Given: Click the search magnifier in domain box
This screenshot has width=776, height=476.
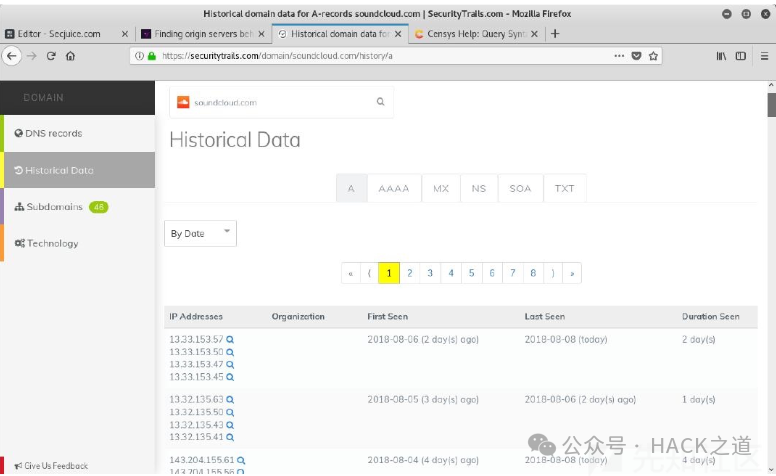Looking at the screenshot, I should 381,101.
